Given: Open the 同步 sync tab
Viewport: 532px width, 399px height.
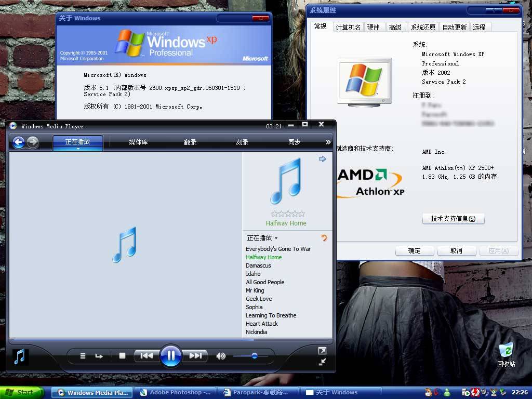Looking at the screenshot, I should point(294,142).
